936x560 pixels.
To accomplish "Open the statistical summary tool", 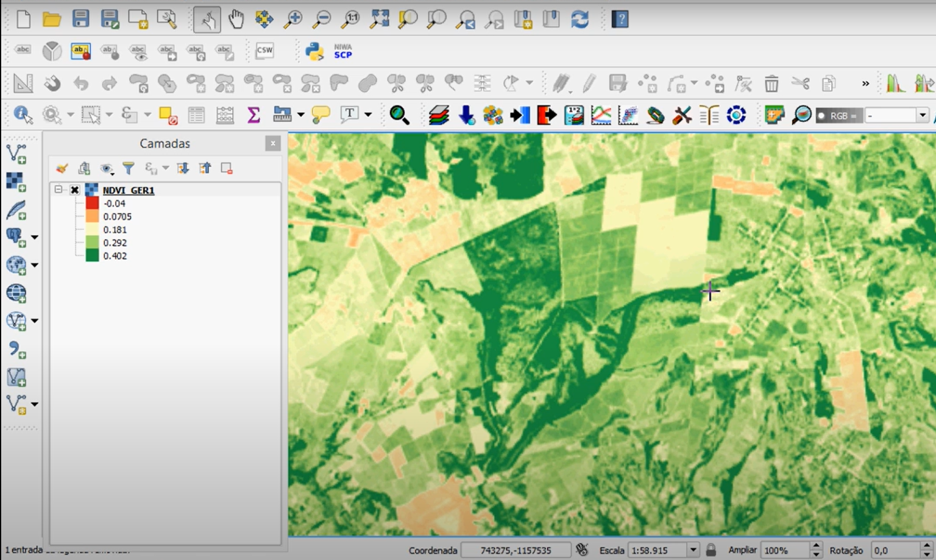I will click(253, 114).
